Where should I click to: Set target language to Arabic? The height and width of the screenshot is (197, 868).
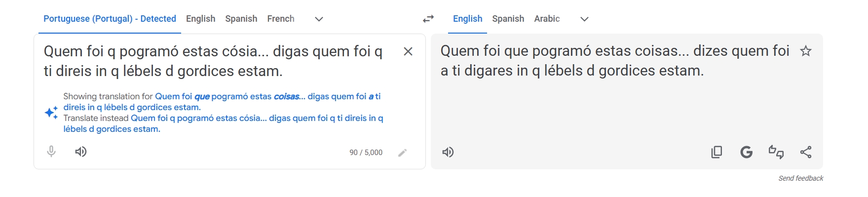click(547, 19)
